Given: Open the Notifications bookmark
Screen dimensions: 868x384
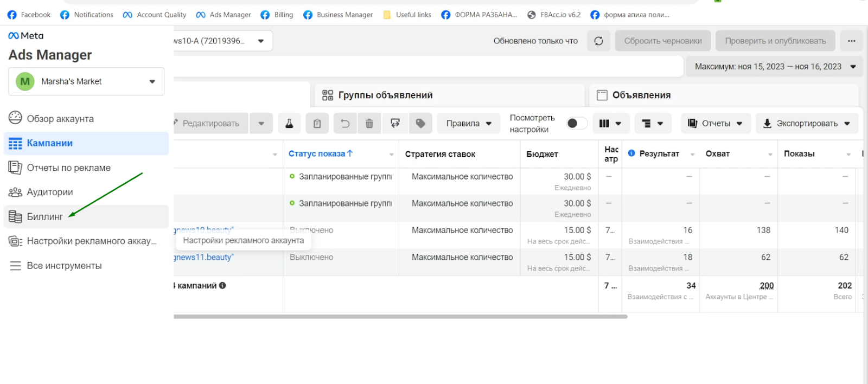Looking at the screenshot, I should tap(87, 15).
